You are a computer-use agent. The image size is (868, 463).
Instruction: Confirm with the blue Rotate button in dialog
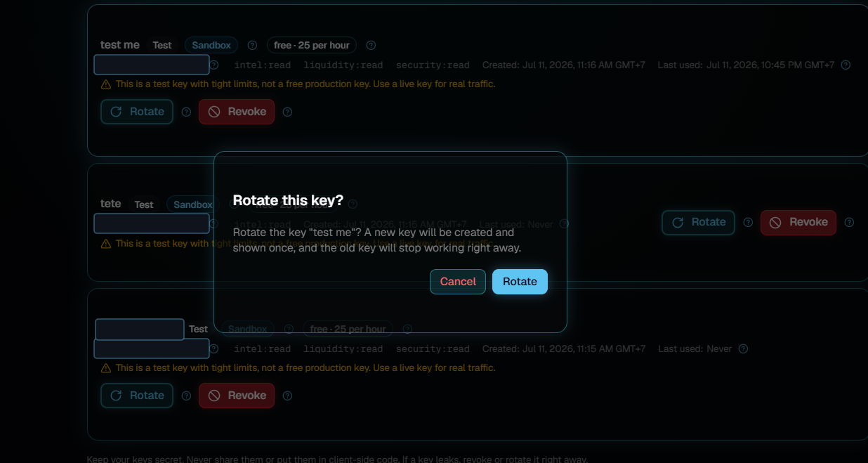click(520, 282)
